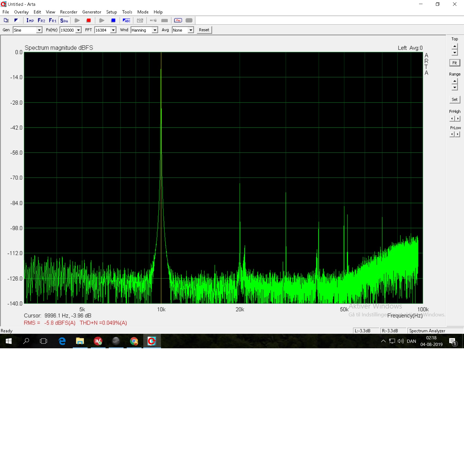The image size is (464, 476).
Task: Open the Fs(Hz) sampling rate dropdown
Action: (x=78, y=30)
